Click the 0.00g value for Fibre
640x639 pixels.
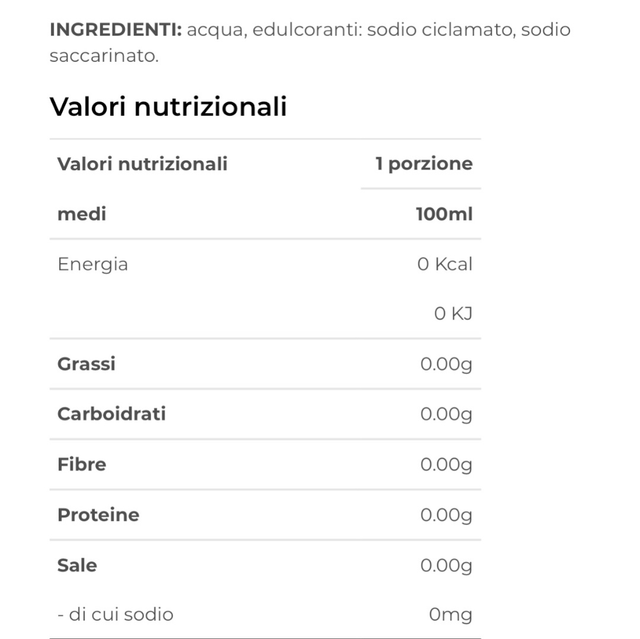pos(446,464)
